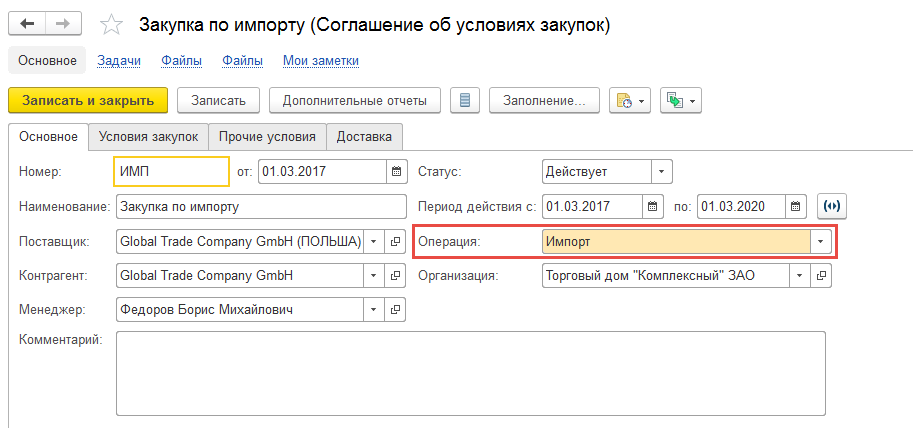Expand the Операция dropdown with Импорт
913x428 pixels.
click(821, 241)
